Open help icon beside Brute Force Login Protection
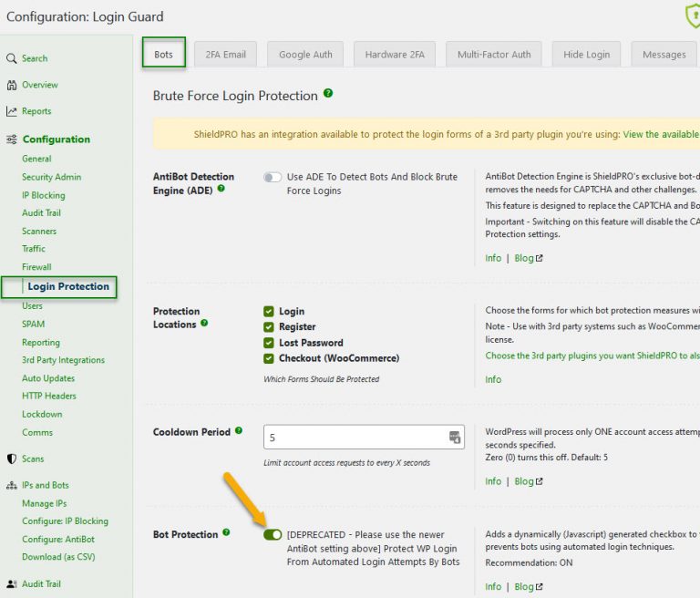 click(x=328, y=93)
